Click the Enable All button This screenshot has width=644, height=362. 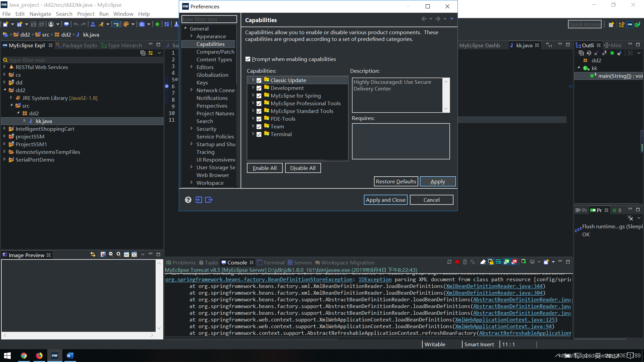click(x=265, y=168)
